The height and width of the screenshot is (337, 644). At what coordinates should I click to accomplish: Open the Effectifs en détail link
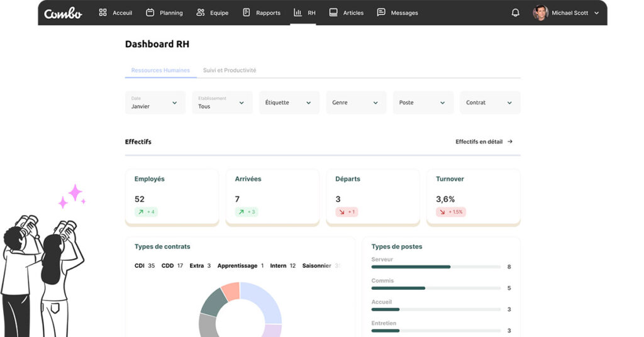click(484, 141)
